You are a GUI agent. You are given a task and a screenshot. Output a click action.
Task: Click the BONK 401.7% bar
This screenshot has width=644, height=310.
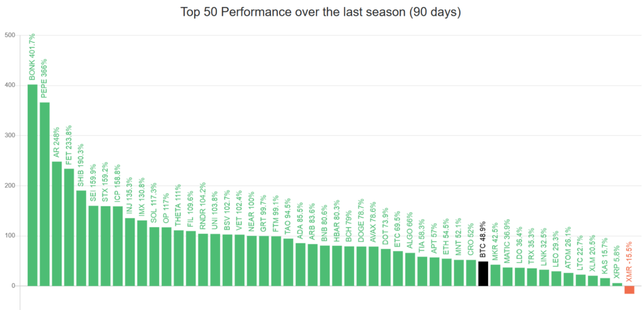(x=33, y=185)
